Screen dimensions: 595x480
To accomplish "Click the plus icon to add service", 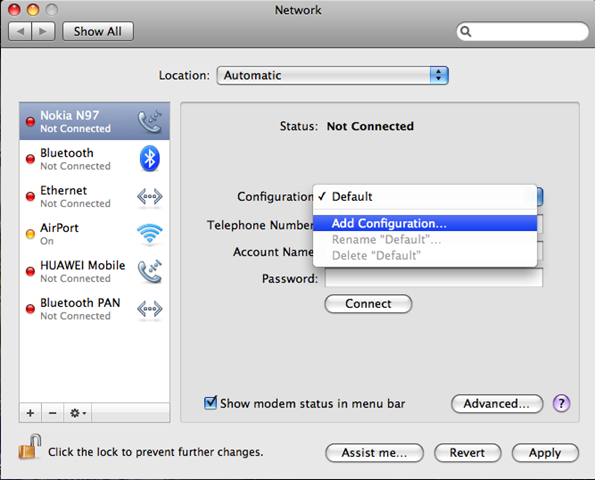I will 30,413.
